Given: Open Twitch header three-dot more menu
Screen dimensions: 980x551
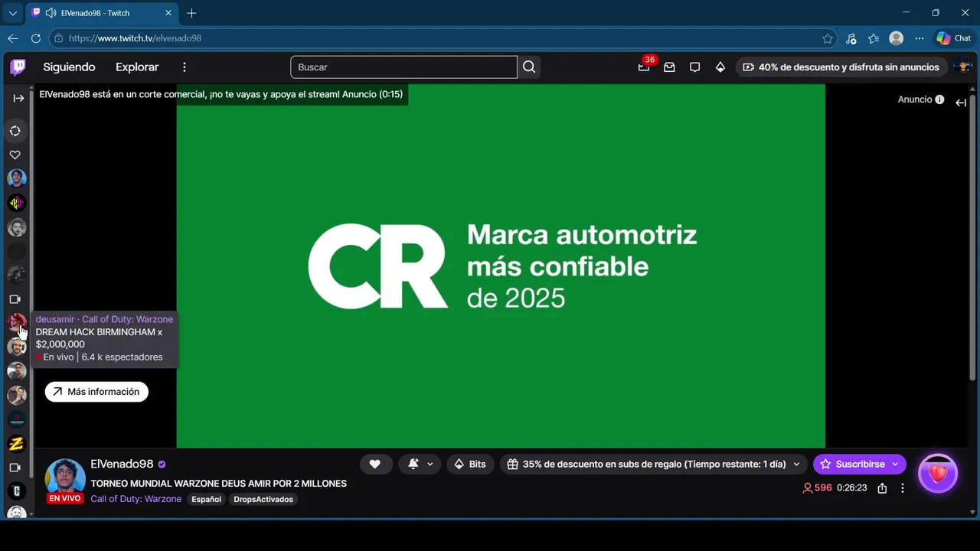Looking at the screenshot, I should 184,67.
